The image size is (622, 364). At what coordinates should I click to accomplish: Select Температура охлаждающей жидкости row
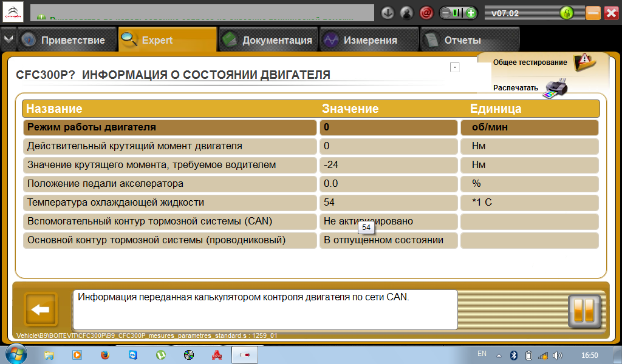170,203
